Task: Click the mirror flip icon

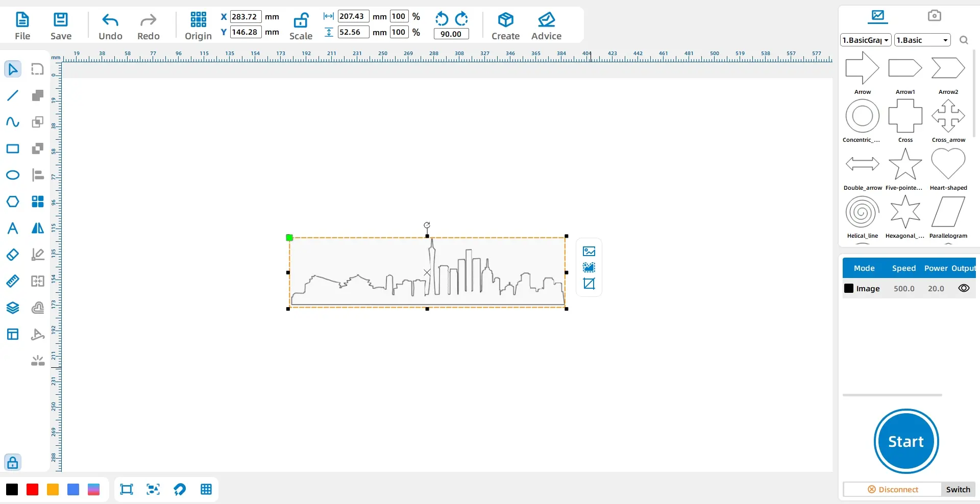Action: (38, 228)
